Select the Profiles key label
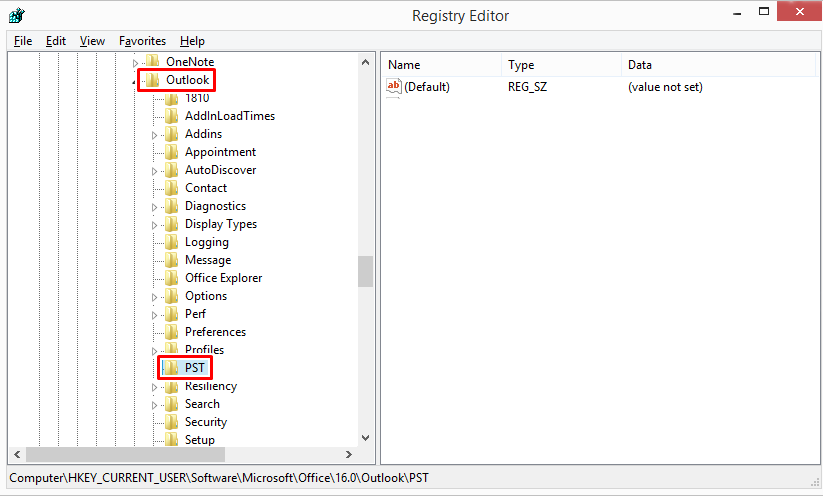Image resolution: width=823 pixels, height=496 pixels. tap(204, 350)
